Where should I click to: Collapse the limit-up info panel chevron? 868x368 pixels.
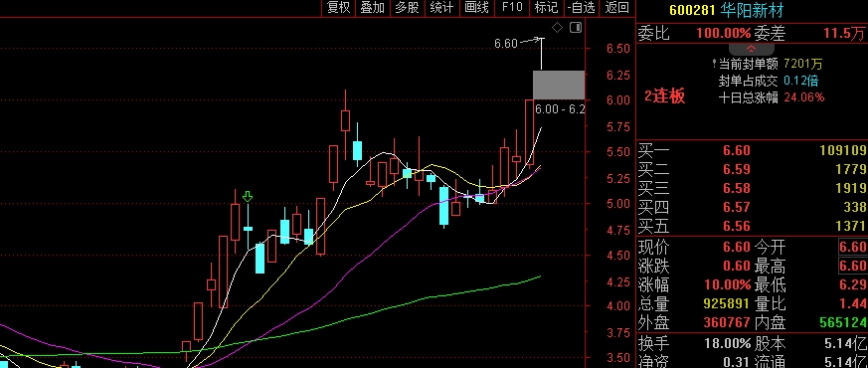coord(752,49)
